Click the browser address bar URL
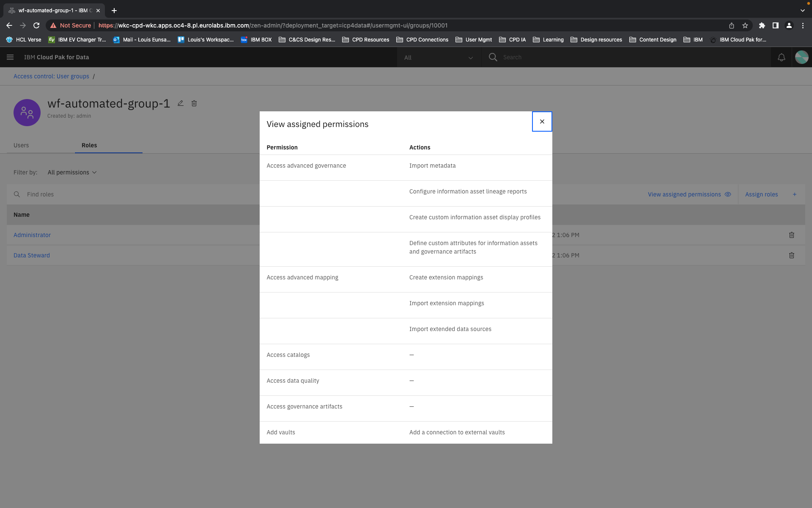This screenshot has width=812, height=508. click(273, 25)
